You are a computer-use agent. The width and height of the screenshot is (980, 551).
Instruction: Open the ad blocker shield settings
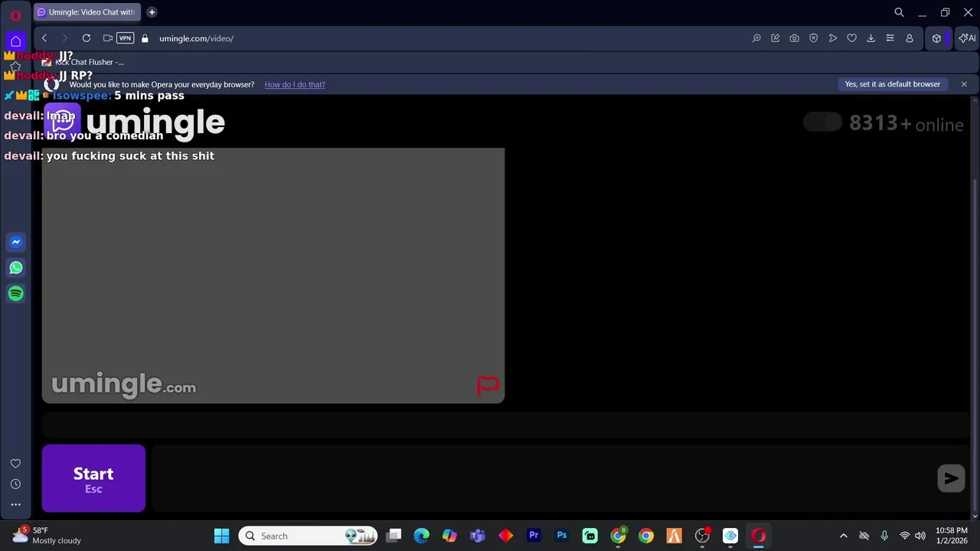(x=814, y=38)
